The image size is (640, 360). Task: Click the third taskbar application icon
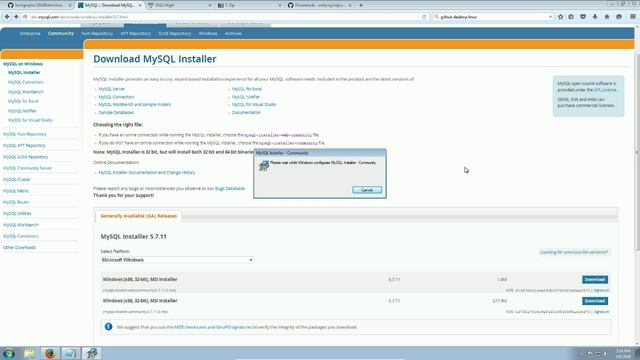[71, 353]
